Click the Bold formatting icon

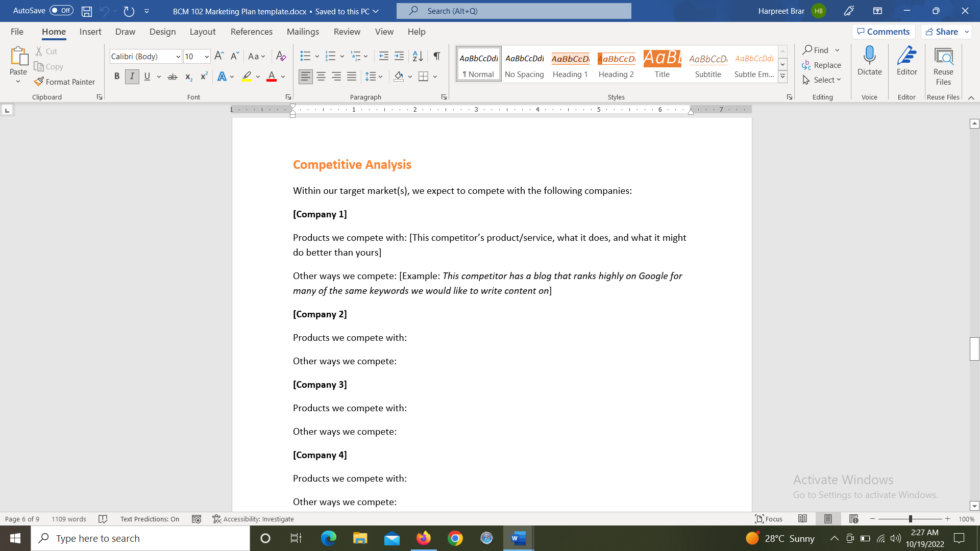pos(116,76)
